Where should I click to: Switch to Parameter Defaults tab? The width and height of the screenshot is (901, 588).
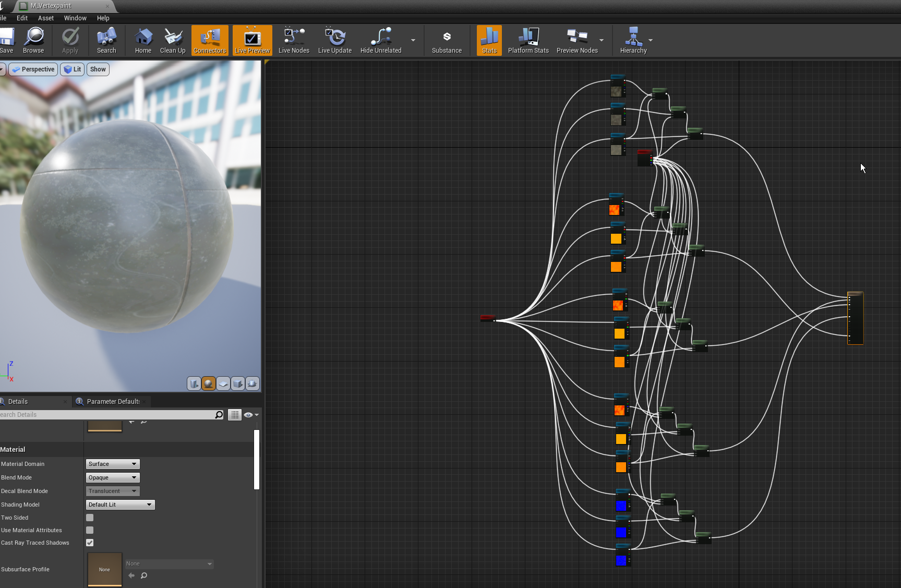pyautogui.click(x=113, y=401)
